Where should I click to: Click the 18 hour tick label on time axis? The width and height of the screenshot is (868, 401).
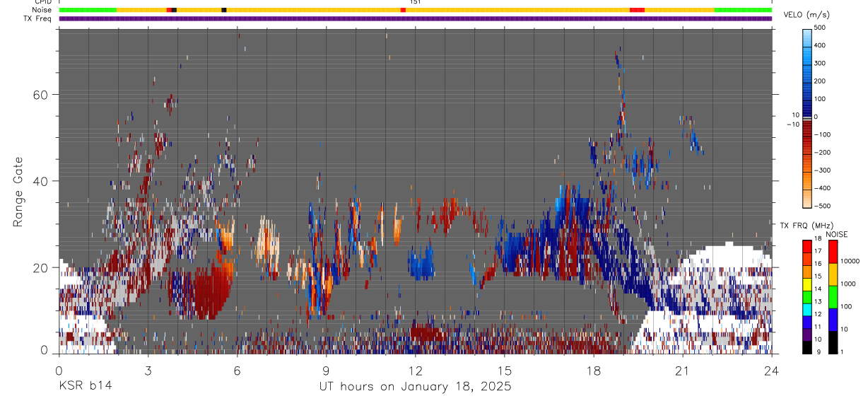(593, 371)
